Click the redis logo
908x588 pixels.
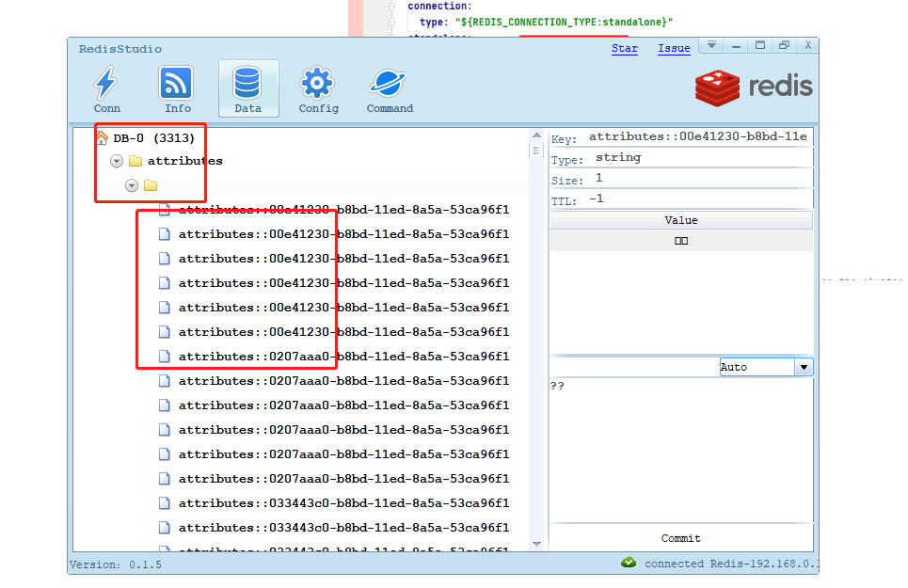click(754, 87)
